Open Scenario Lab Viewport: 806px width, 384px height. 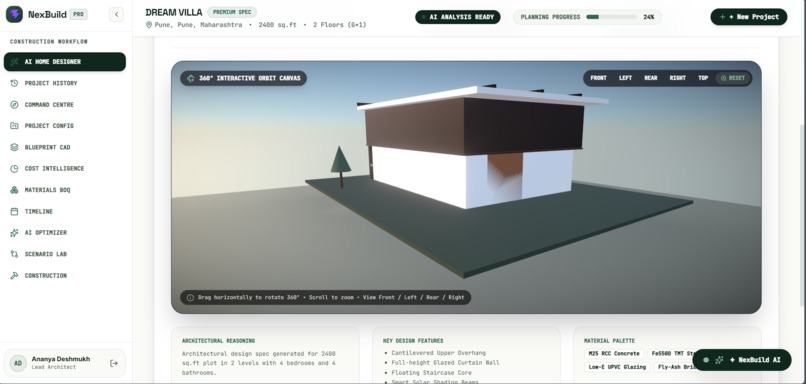(x=65, y=254)
